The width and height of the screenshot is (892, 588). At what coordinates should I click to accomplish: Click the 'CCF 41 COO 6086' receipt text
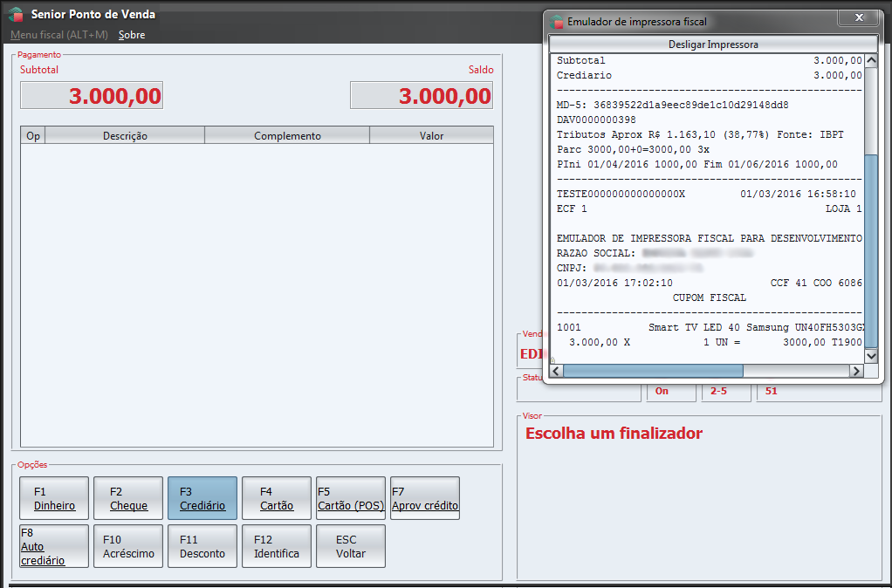coord(816,284)
